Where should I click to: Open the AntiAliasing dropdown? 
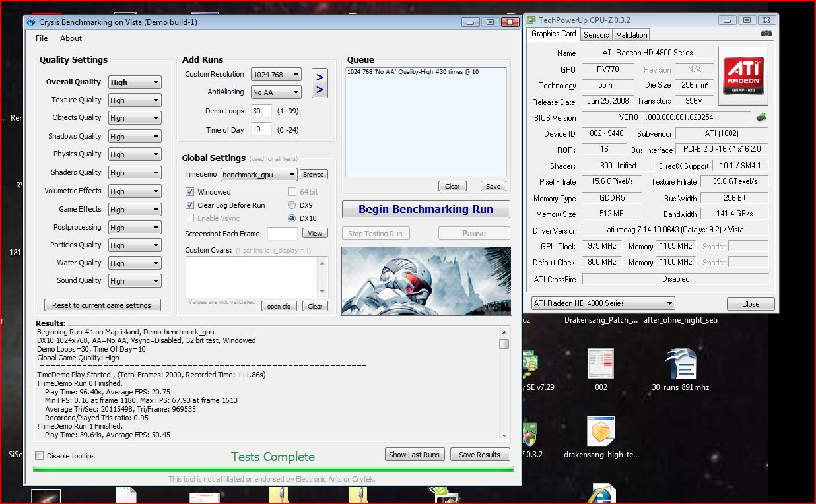click(x=276, y=92)
